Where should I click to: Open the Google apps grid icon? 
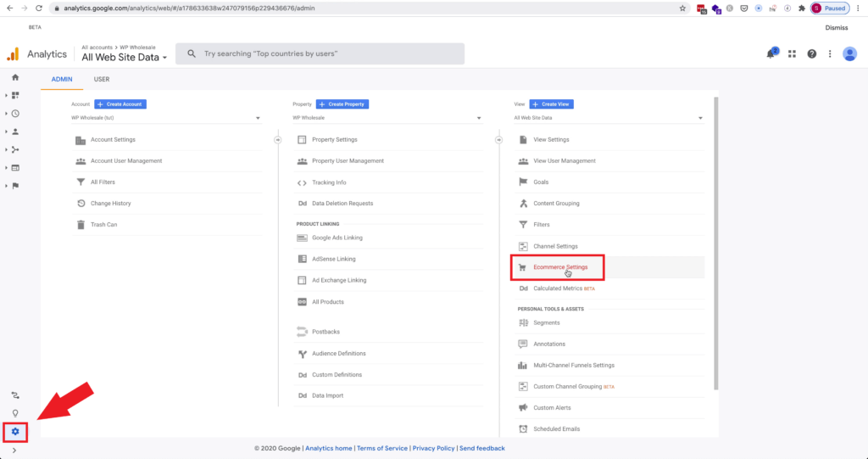[x=792, y=54]
